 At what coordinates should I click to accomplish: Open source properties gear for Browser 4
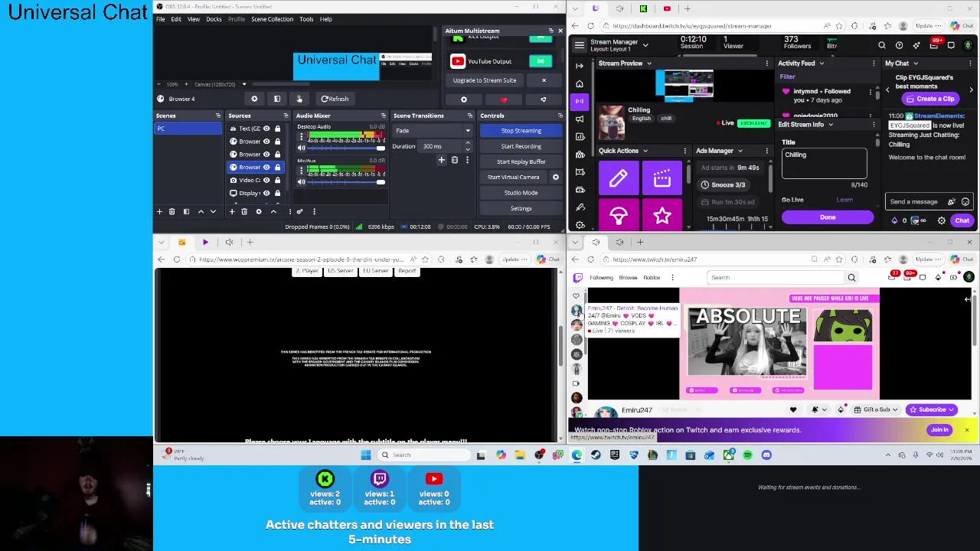point(254,99)
